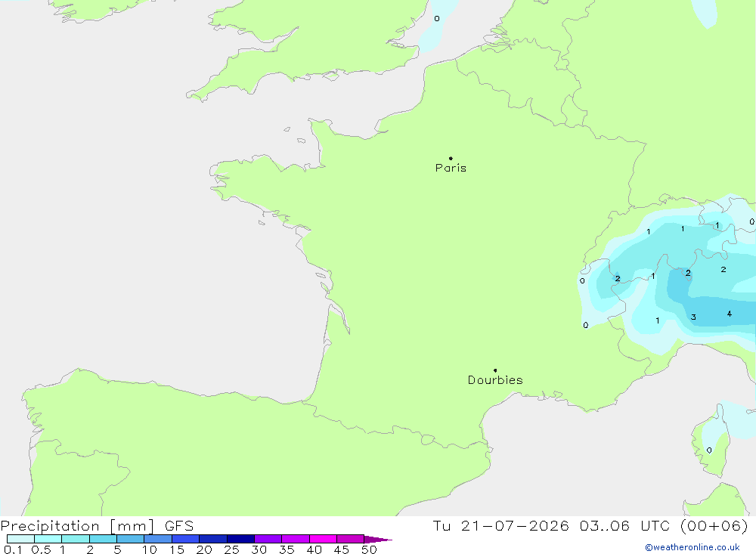Pick the 45–50 mm legend color swatch
Image resolution: width=756 pixels, height=554 pixels.
tap(351, 539)
